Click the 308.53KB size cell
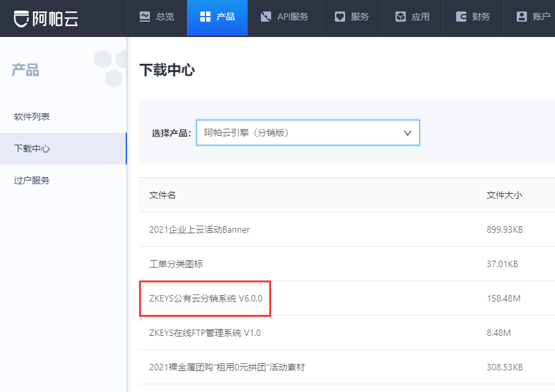Viewport: 555px width, 392px height. [x=505, y=367]
